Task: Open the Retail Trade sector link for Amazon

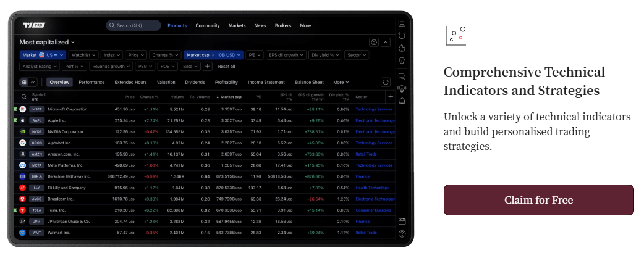Action: tap(366, 154)
